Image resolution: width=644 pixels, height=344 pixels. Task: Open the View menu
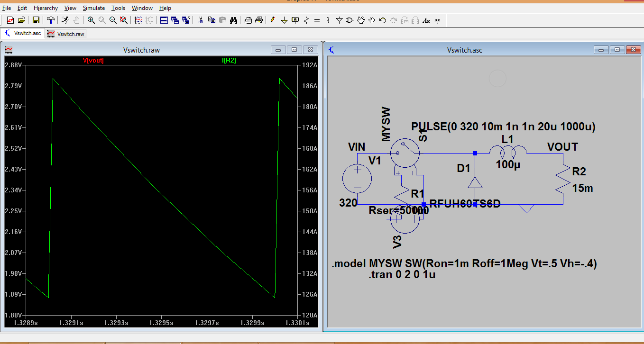coord(70,8)
